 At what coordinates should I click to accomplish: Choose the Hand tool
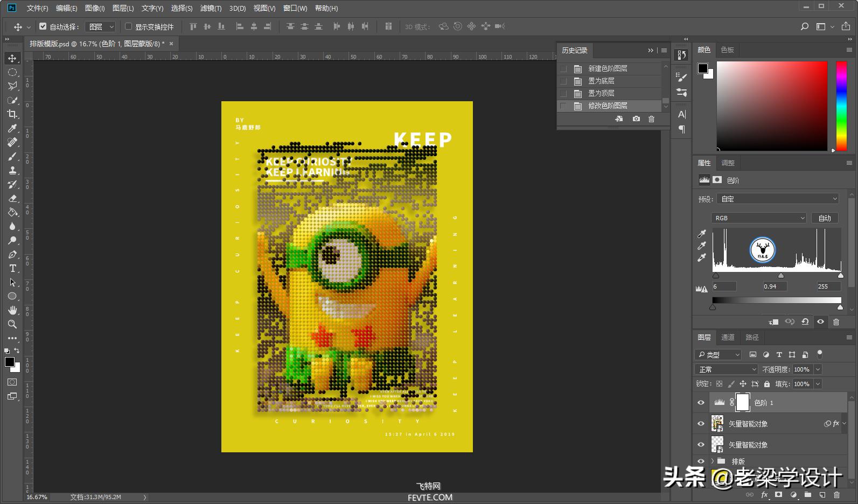tap(12, 310)
